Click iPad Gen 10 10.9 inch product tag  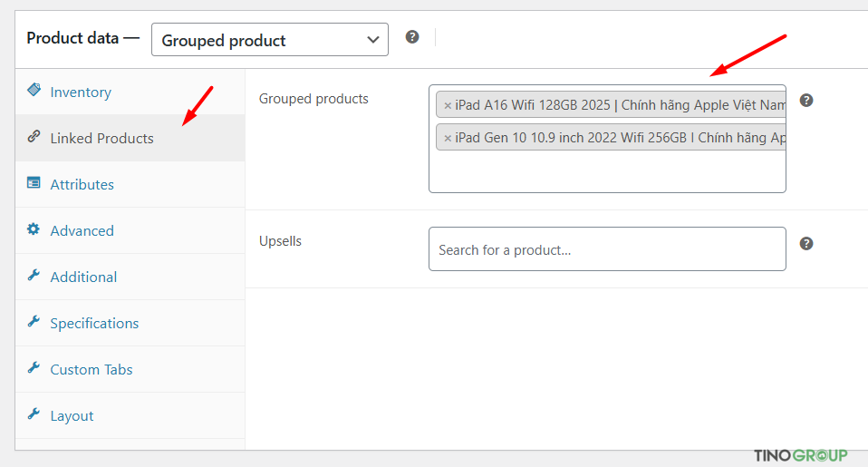[x=612, y=138]
